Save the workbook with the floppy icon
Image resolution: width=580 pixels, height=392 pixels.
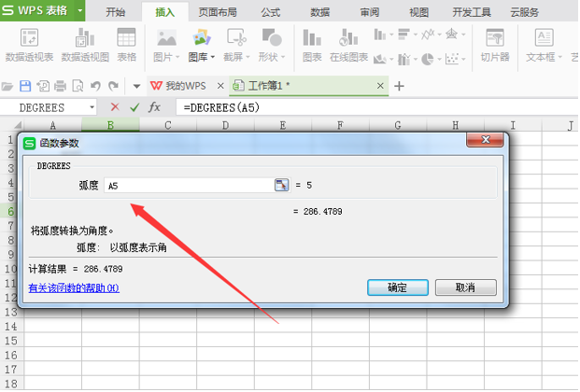(25, 86)
